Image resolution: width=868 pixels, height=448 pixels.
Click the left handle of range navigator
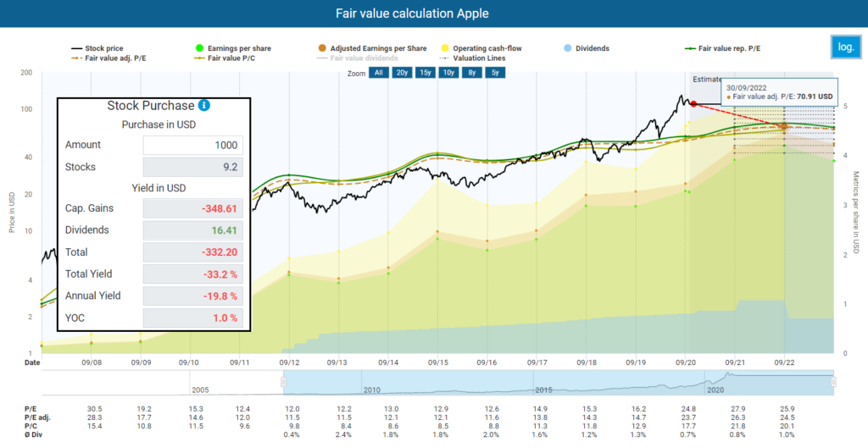coord(283,382)
